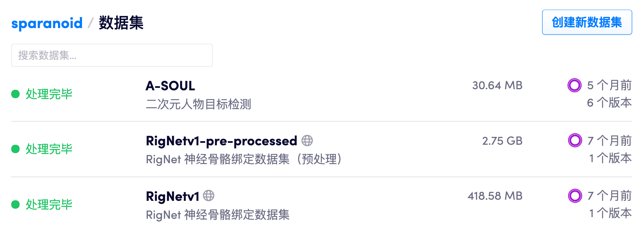Screen dimensions: 644x230
Task: Click the purple avatar icon beside A-SOUL
Action: coord(574,85)
